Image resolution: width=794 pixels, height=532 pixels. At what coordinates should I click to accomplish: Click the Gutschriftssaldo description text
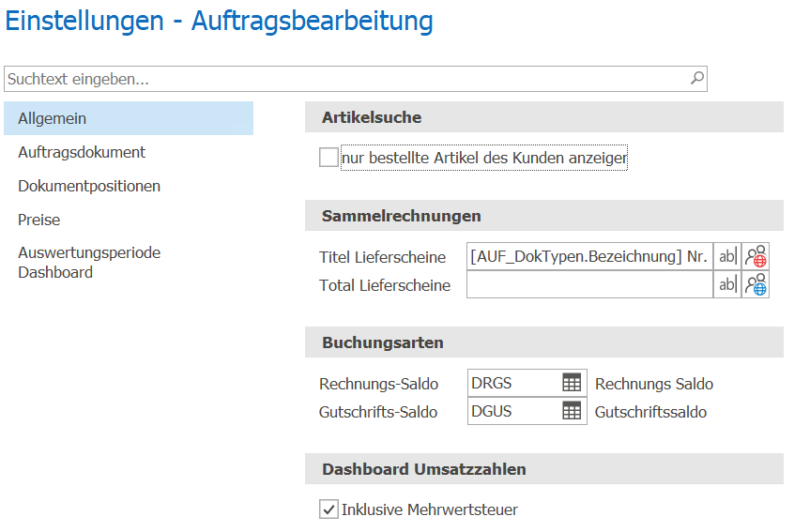650,413
